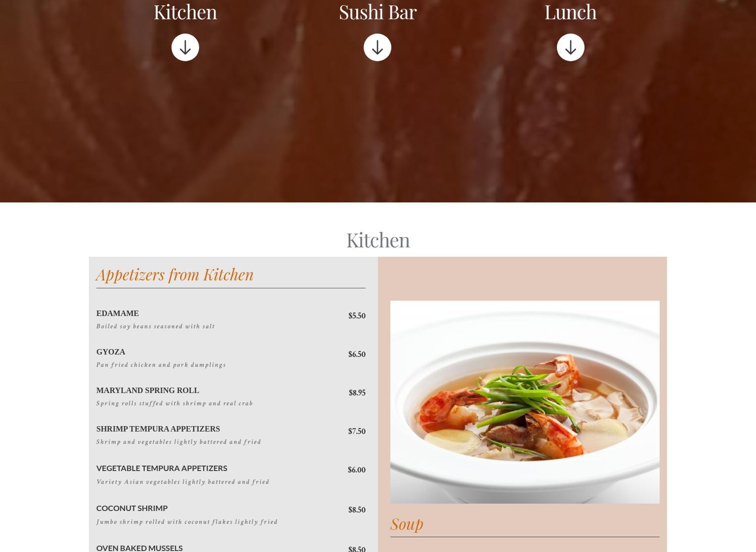This screenshot has width=756, height=552.
Task: Select the Lunch heading in banner
Action: tap(571, 12)
